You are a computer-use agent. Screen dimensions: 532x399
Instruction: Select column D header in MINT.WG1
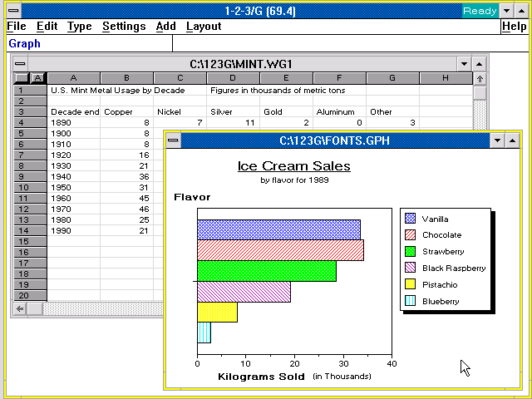[233, 78]
